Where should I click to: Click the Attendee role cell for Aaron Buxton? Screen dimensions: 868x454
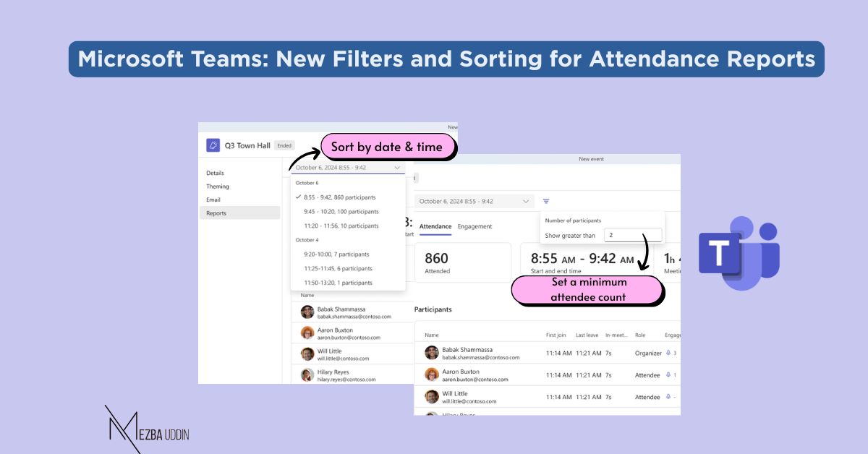pyautogui.click(x=647, y=374)
